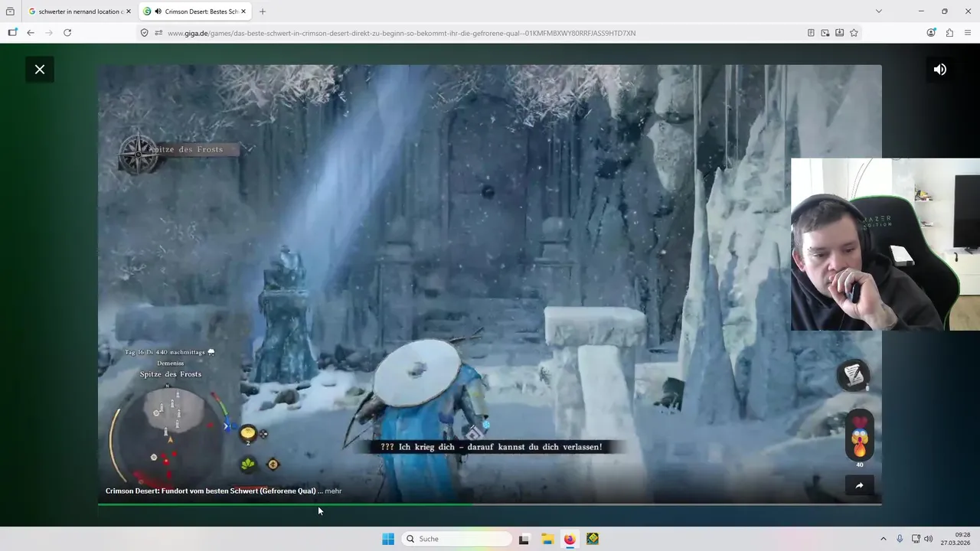Install site as app icon
The height and width of the screenshot is (551, 980).
tap(840, 33)
